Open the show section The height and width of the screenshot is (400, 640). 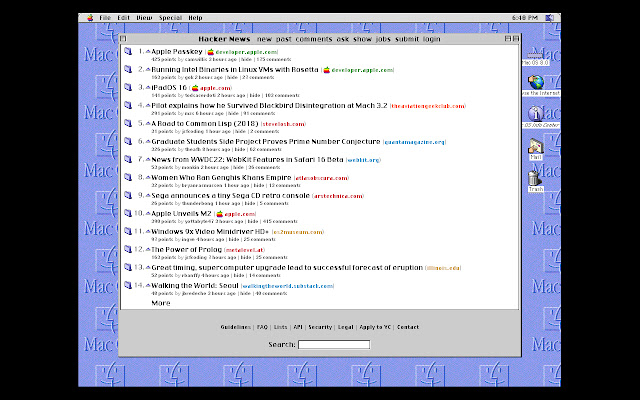click(x=362, y=39)
